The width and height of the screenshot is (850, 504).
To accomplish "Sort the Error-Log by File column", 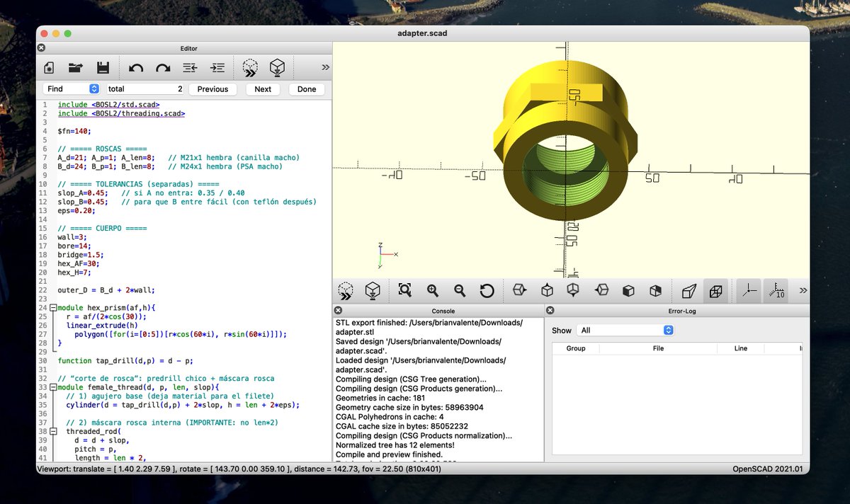I will (x=658, y=348).
